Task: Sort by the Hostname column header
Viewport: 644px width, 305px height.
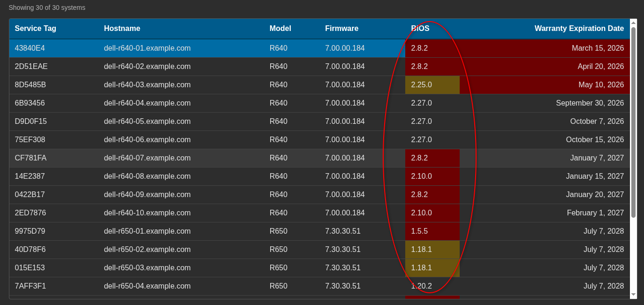Action: tap(122, 29)
